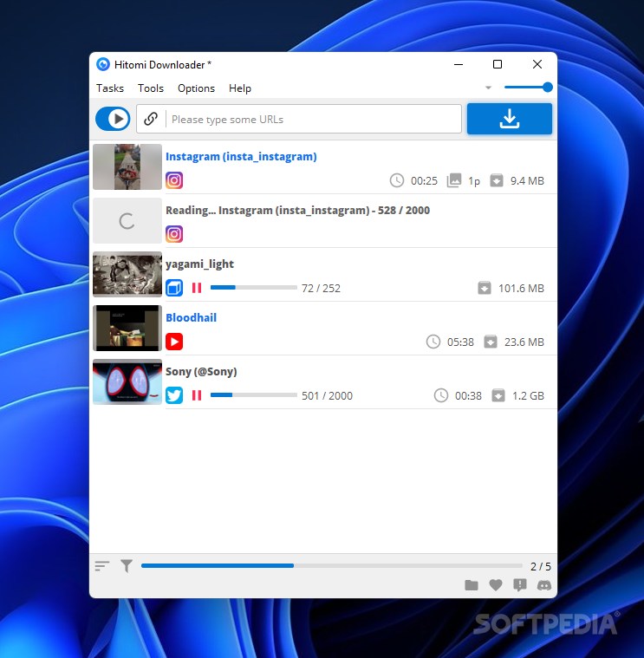Open the download folder icon
The image size is (644, 658).
472,585
